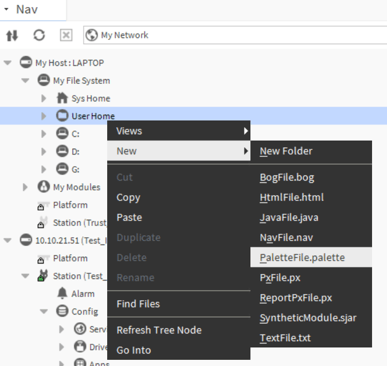Click the X close-tree toolbar icon
This screenshot has height=366, width=387.
pyautogui.click(x=66, y=35)
